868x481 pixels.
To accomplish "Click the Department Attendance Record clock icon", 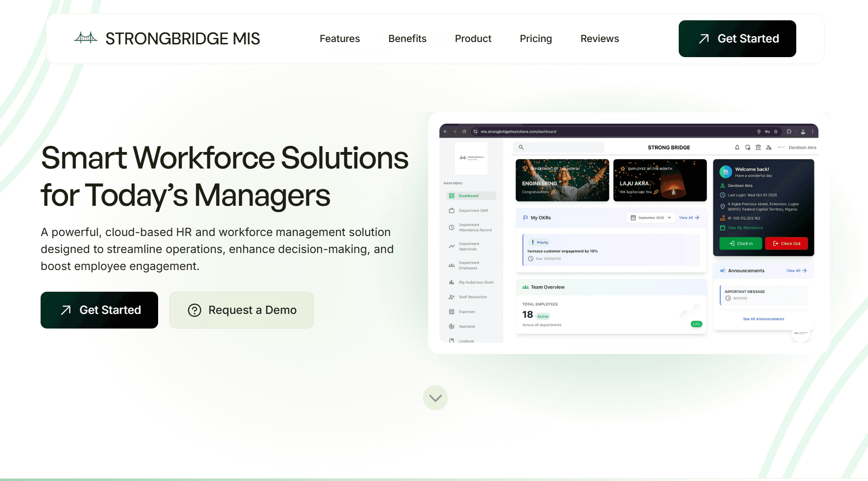I will (x=452, y=228).
